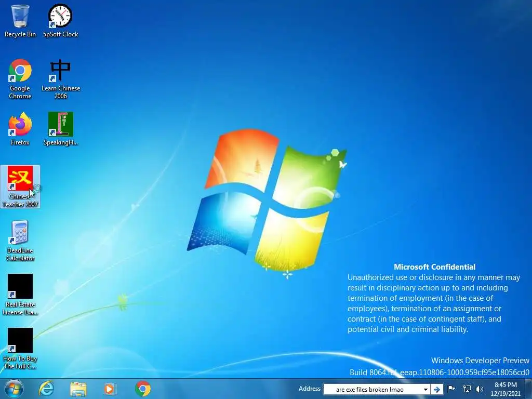Screen dimensions: 532x399
Task: Open Google Chrome from the taskbar
Action: click(x=143, y=389)
